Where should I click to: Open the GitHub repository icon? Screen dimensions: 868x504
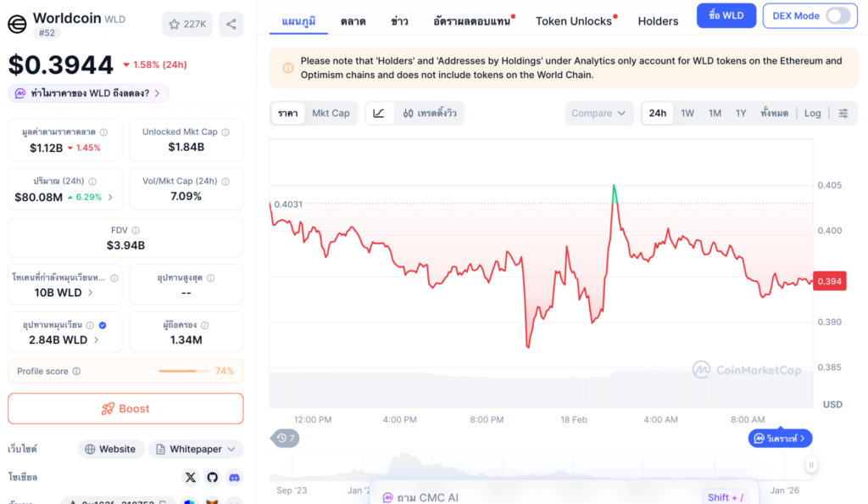[x=212, y=478]
